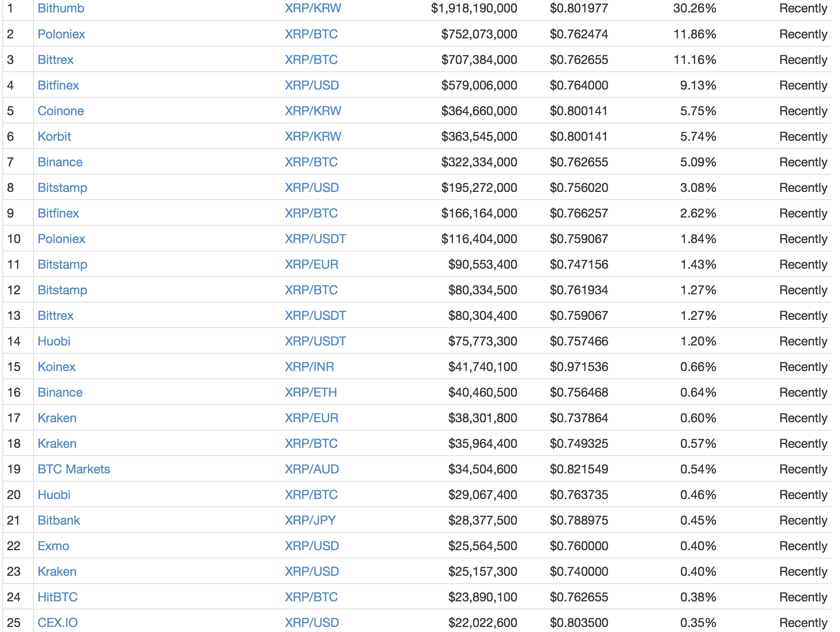Open Bitbank XRP/JPY pair link
Viewport: 840px width, 632px height.
pyautogui.click(x=310, y=520)
